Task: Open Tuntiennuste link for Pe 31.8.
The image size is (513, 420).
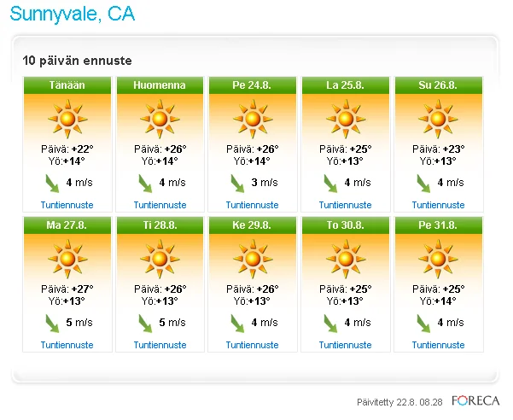Action: [438, 345]
